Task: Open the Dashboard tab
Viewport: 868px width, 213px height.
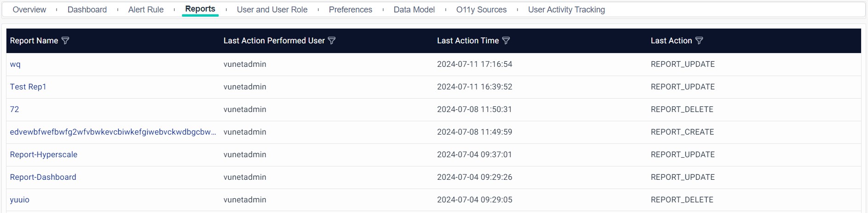Action: click(x=87, y=10)
